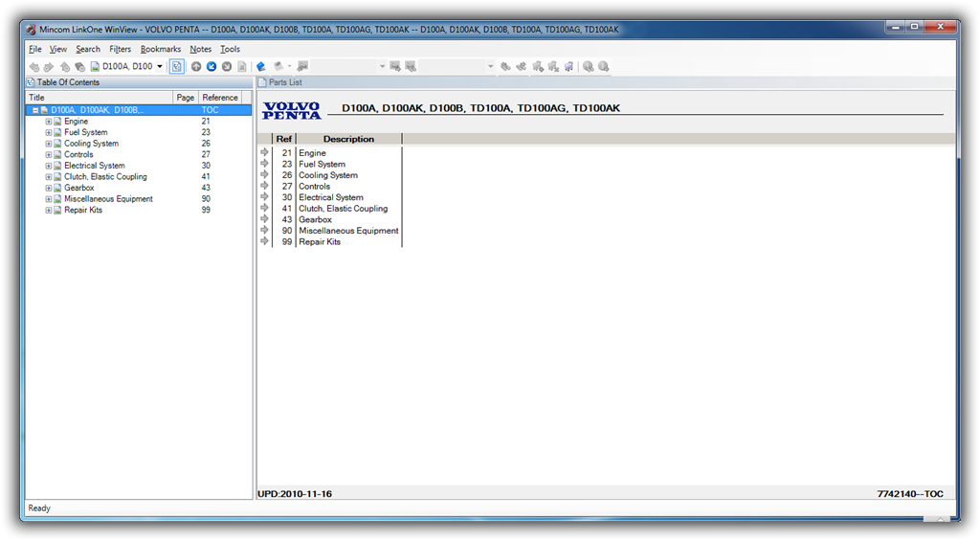Click the blue selection list cart icon
980x541 pixels.
[x=568, y=66]
